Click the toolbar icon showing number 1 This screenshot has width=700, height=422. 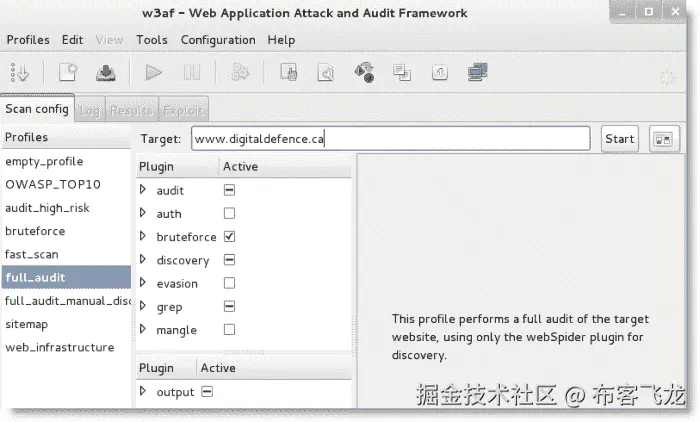tap(440, 72)
